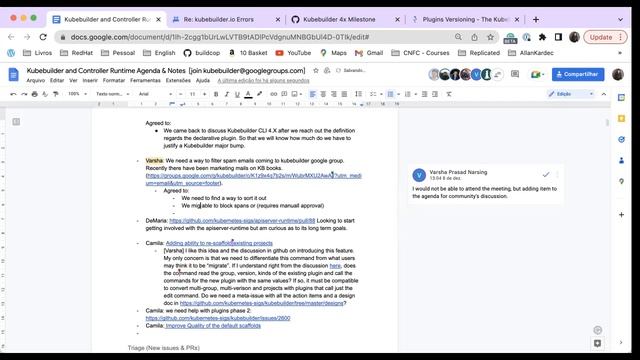The height and width of the screenshot is (360, 640).
Task: Decrease the indent level
Action: coord(424,94)
